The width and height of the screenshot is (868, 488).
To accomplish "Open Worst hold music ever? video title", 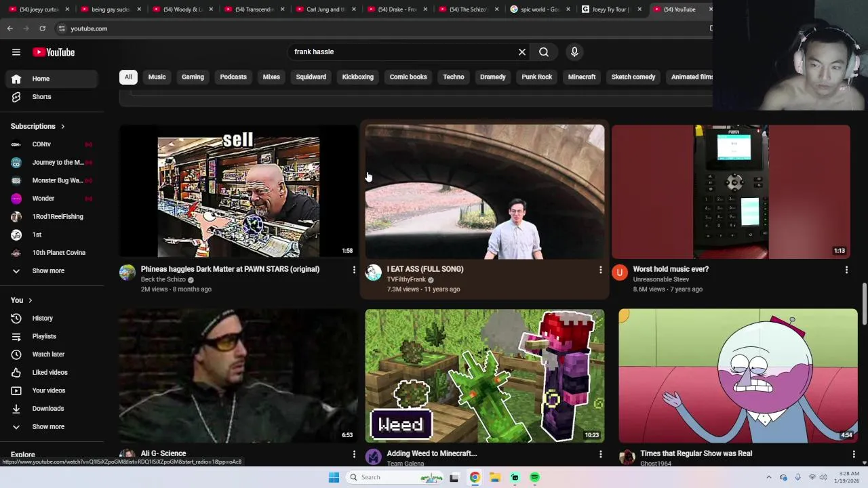I will click(671, 269).
